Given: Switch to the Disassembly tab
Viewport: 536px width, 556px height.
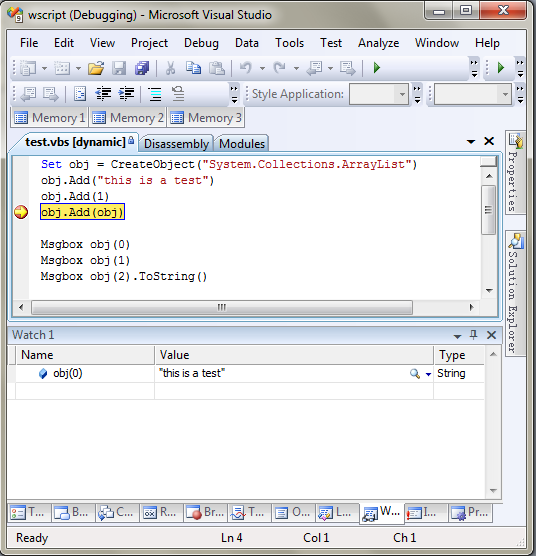Looking at the screenshot, I should [176, 144].
